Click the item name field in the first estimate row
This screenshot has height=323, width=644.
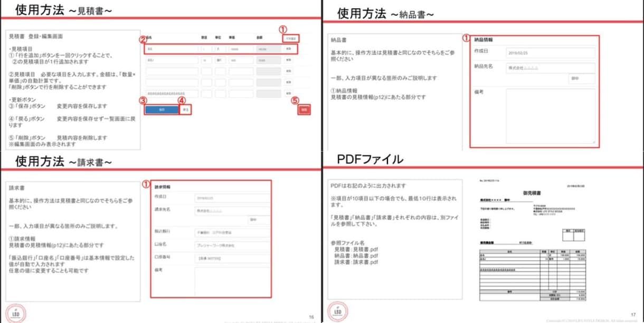pyautogui.click(x=172, y=49)
